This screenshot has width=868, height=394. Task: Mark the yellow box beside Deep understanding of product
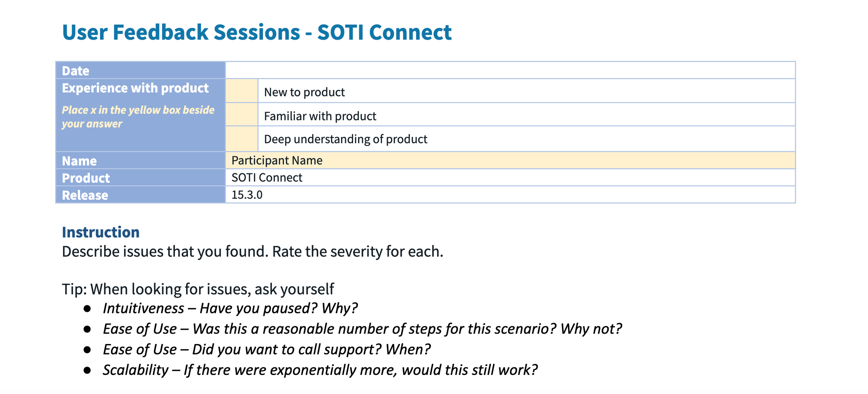click(241, 139)
